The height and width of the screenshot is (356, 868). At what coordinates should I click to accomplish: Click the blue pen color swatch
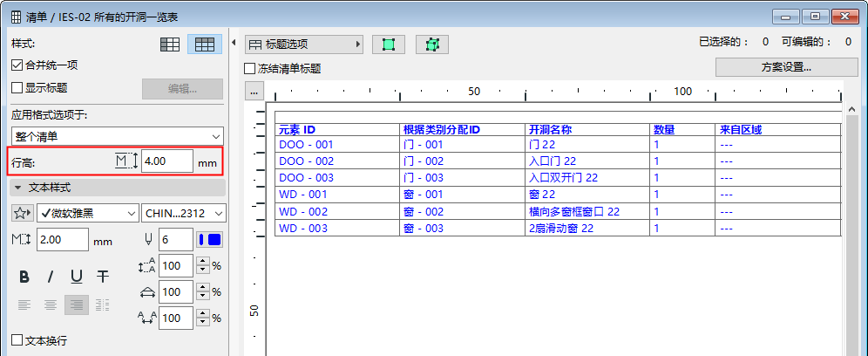click(x=210, y=240)
